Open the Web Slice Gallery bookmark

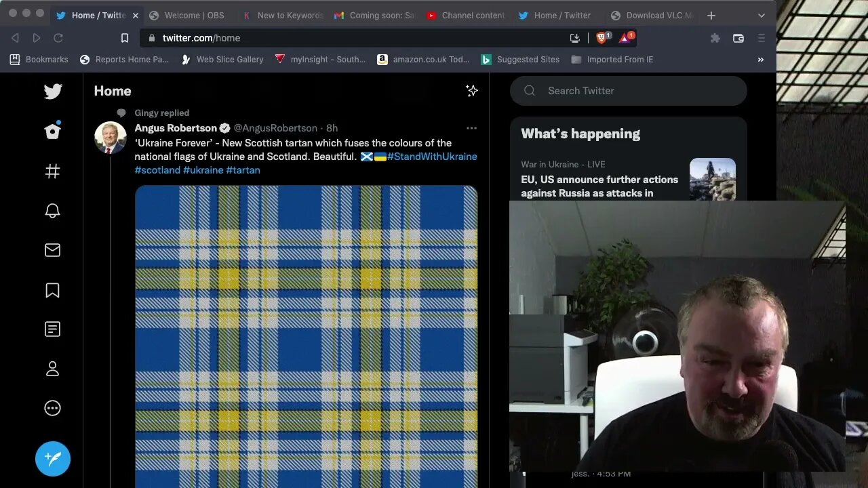[222, 60]
